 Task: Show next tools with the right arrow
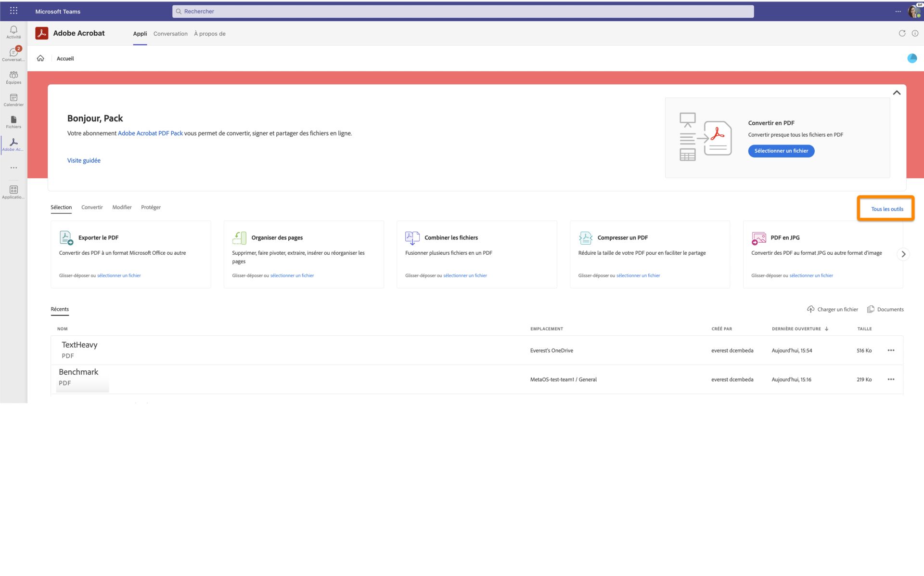point(903,254)
